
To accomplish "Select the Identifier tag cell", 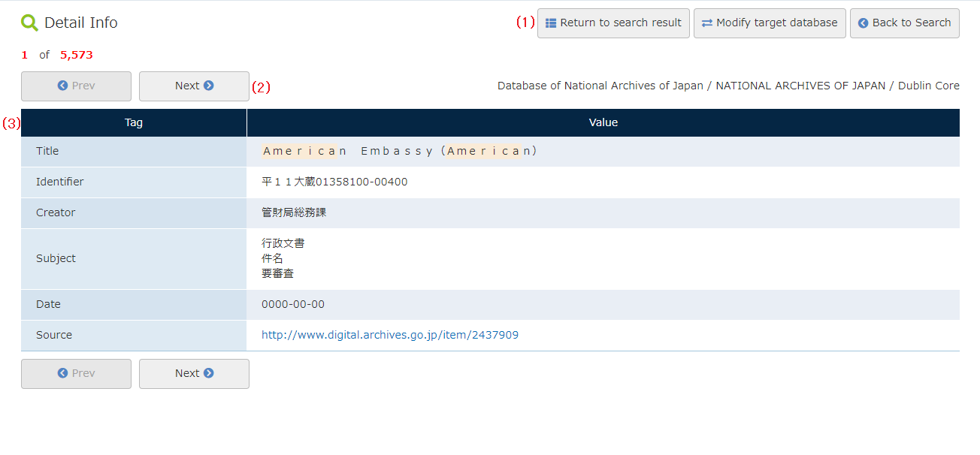I will click(134, 182).
